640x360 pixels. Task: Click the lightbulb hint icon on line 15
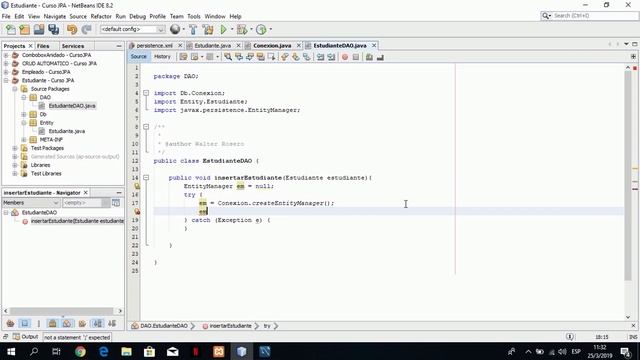(x=137, y=186)
